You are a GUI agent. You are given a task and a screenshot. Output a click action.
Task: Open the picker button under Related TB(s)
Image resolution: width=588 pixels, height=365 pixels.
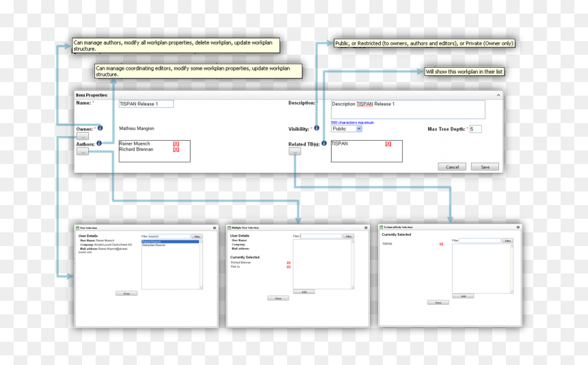pos(295,152)
